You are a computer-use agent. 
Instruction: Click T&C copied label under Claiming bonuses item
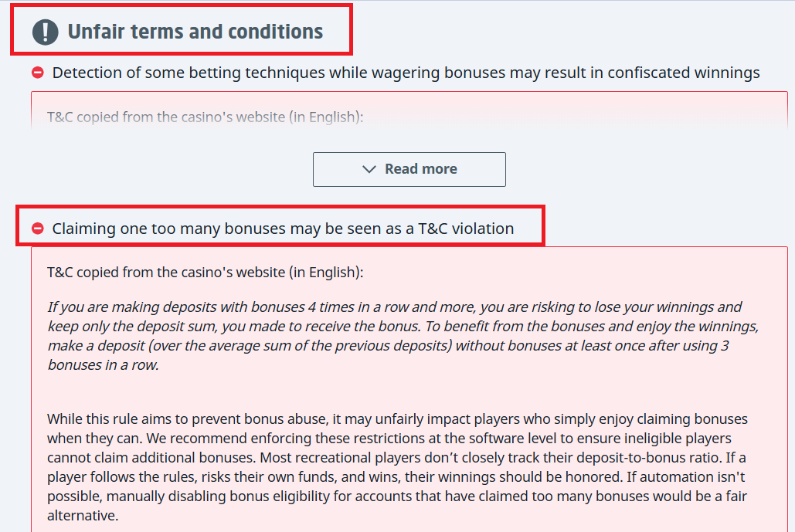(205, 272)
